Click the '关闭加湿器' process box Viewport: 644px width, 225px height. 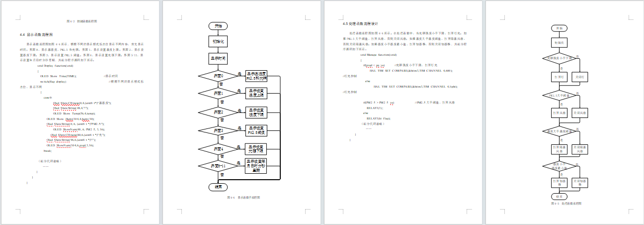(580, 183)
